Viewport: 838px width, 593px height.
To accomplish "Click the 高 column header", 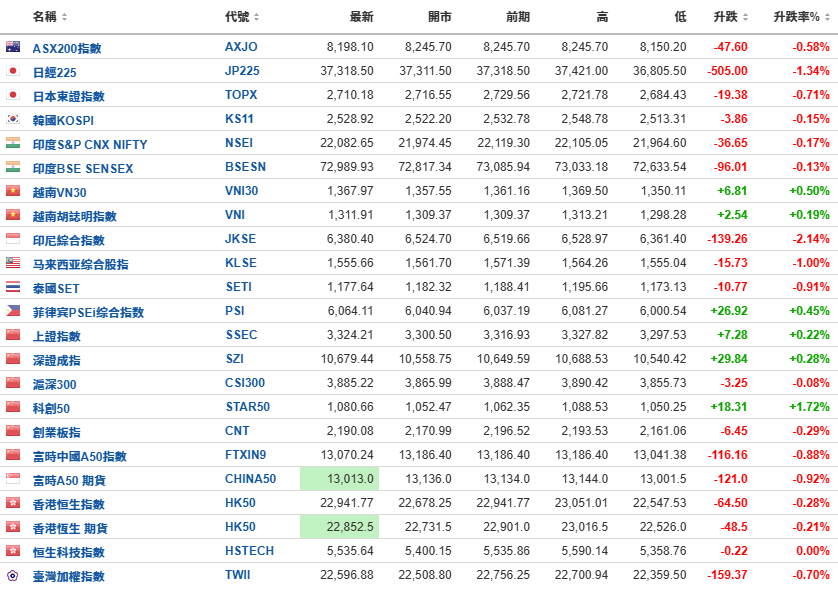I will [602, 17].
